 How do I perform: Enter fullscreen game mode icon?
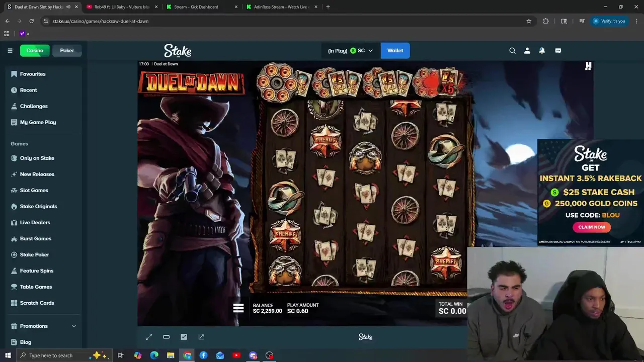coord(149,337)
